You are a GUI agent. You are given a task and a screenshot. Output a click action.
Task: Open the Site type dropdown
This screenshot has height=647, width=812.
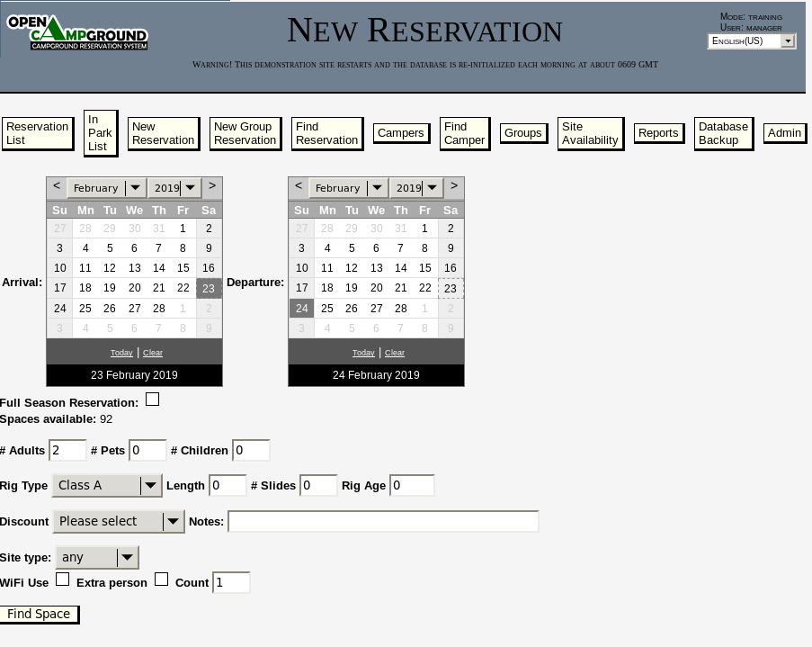(x=127, y=557)
